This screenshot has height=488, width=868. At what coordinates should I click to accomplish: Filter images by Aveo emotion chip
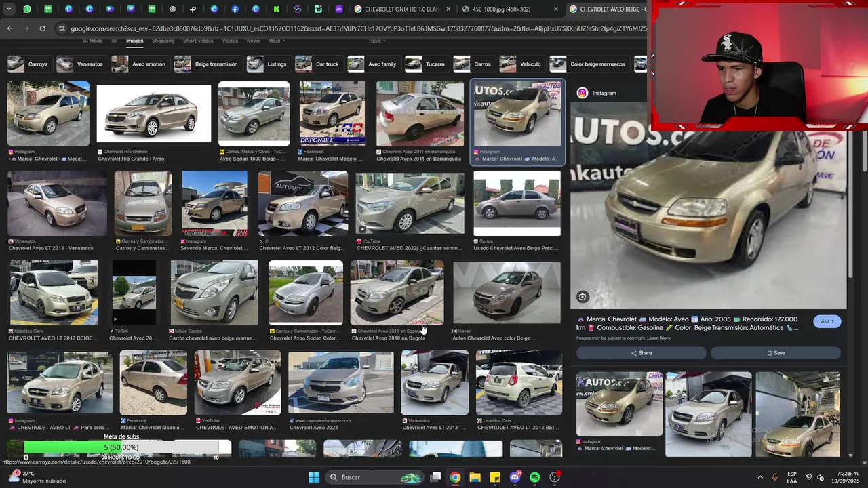point(139,64)
